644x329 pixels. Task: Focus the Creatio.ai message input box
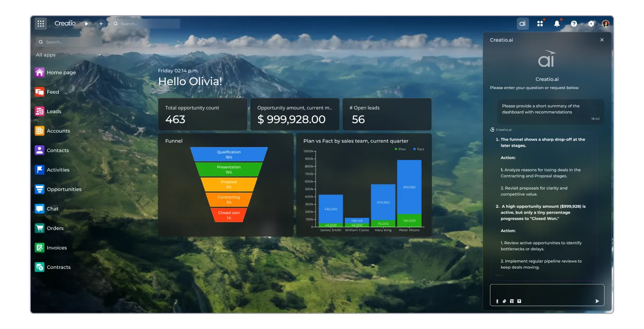[x=547, y=295]
